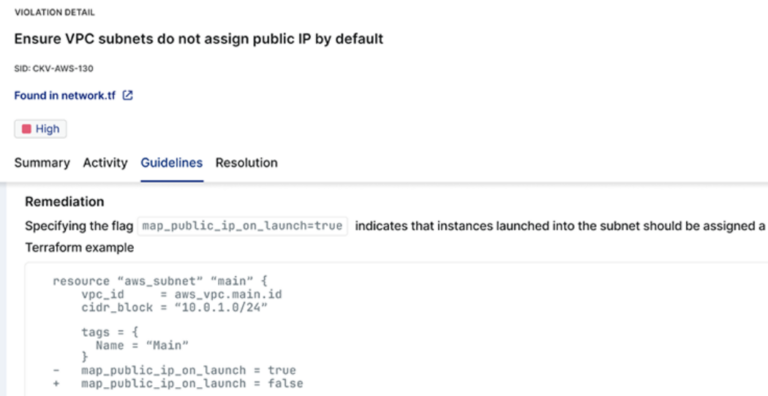Select the Guidelines tab
Viewport: 768px width, 396px height.
[x=172, y=163]
